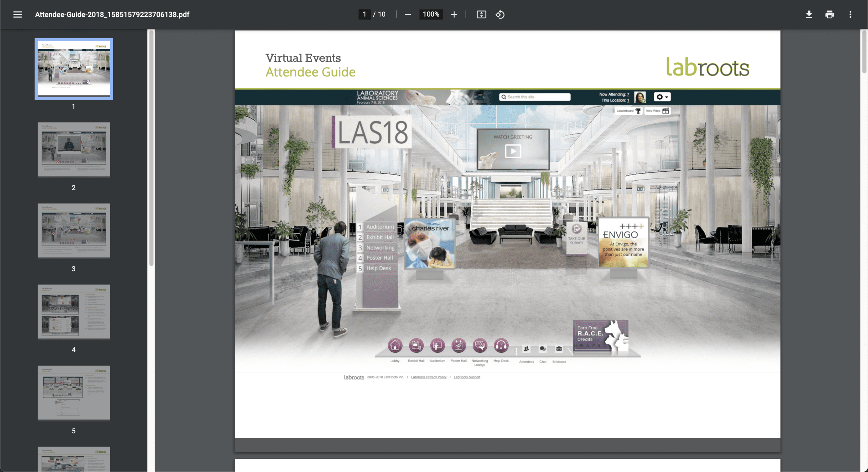Viewport: 868px width, 472px height.
Task: Zoom in with the plus button
Action: [454, 15]
